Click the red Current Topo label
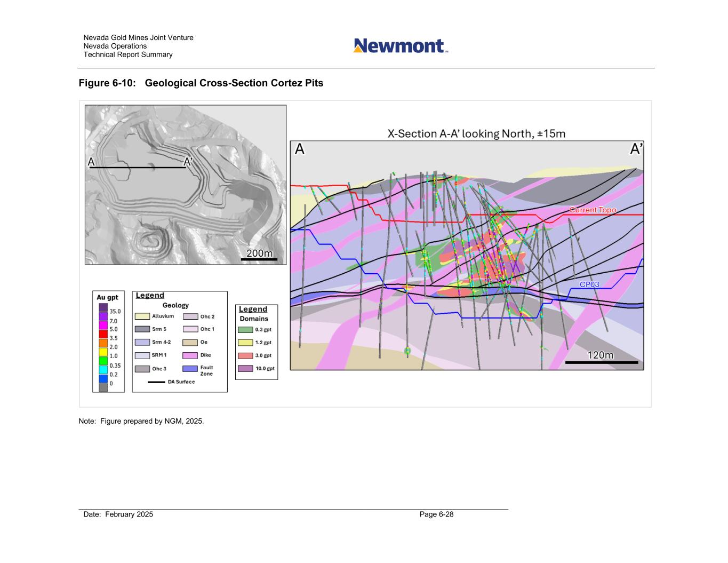This screenshot has width=728, height=563. point(593,210)
